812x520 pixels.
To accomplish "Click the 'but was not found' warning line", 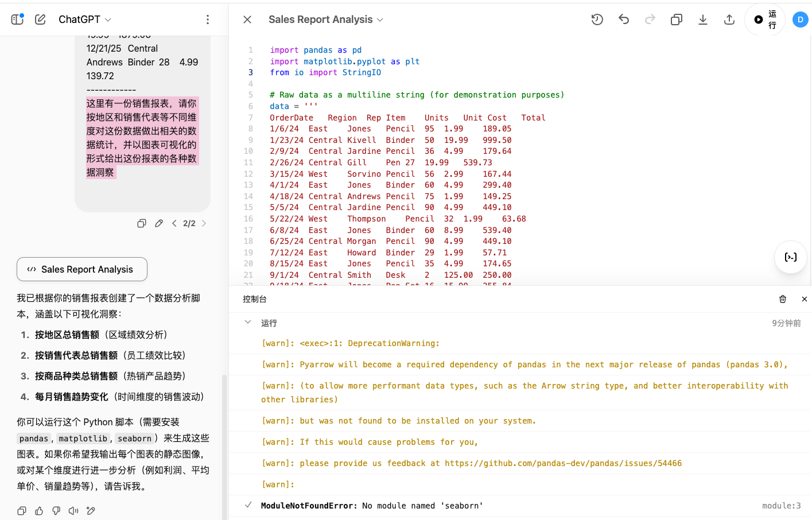I will [399, 421].
